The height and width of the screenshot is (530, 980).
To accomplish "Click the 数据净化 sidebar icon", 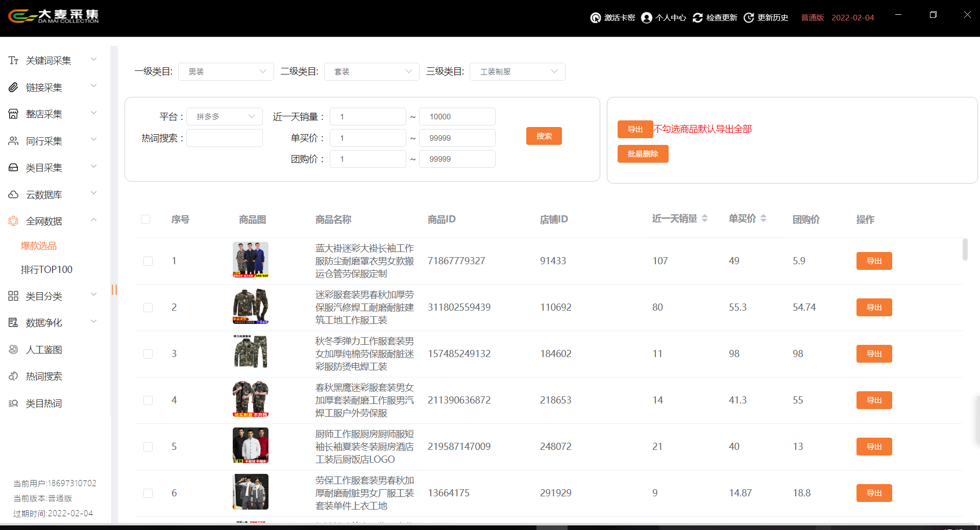I will pos(13,323).
